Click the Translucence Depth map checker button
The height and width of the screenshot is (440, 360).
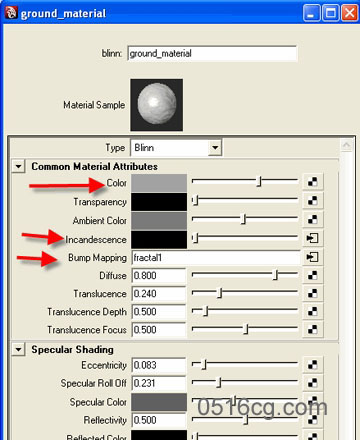(312, 311)
